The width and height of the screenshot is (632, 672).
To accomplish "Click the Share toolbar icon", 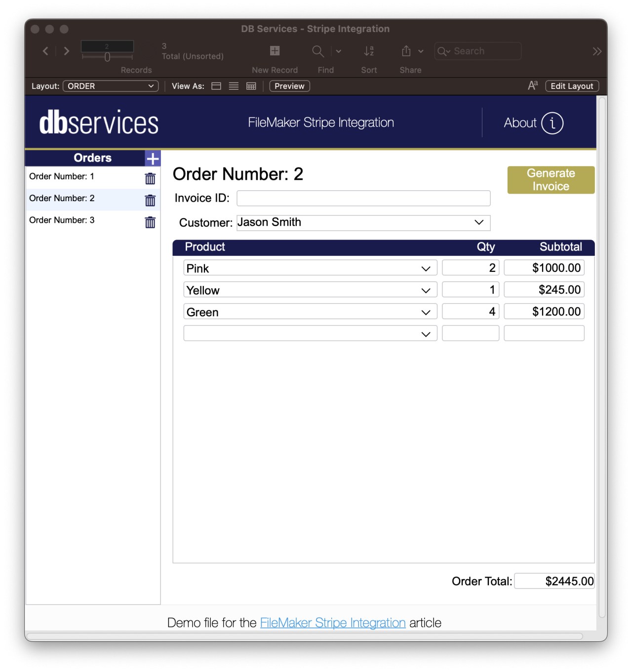I will point(406,51).
